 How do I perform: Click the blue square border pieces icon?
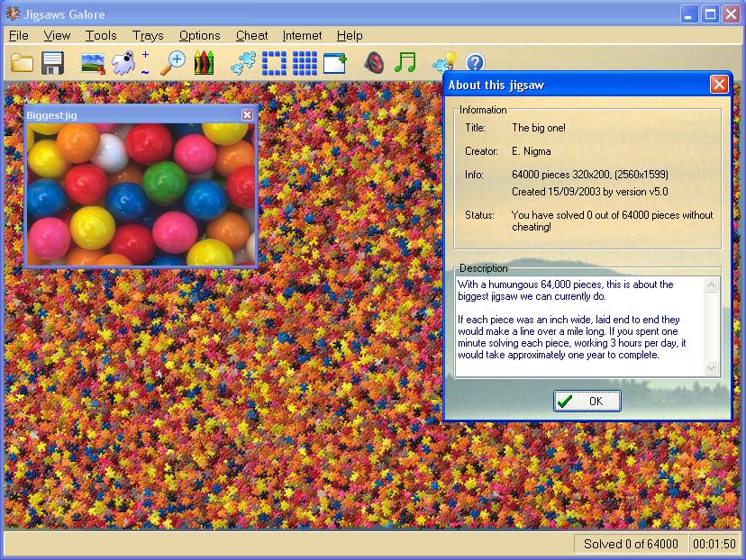pos(274,63)
